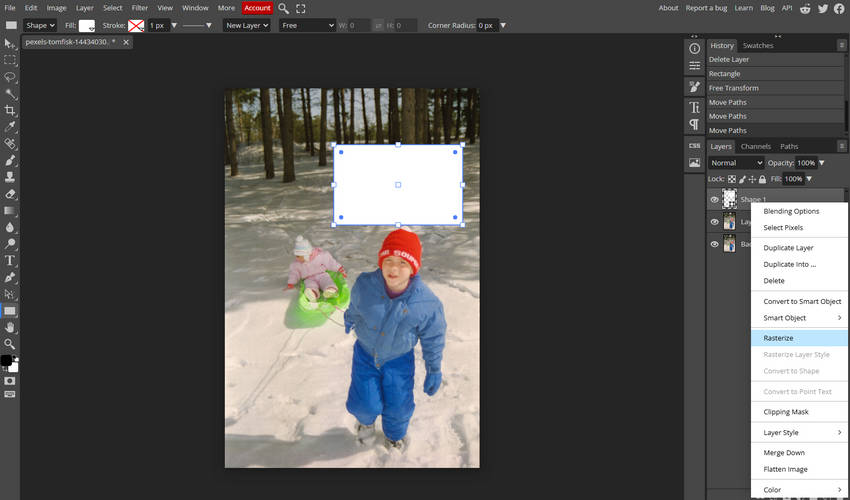
Task: Click the Stroke no-color swatch
Action: [136, 25]
